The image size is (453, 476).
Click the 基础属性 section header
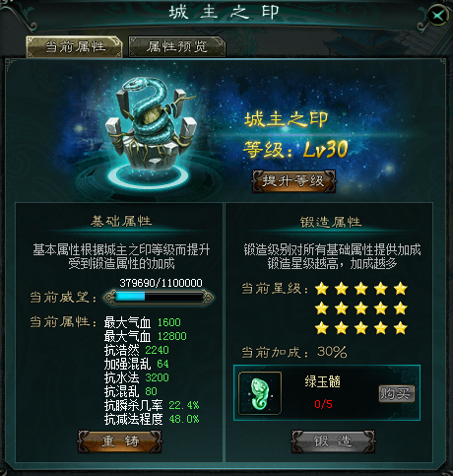[121, 222]
